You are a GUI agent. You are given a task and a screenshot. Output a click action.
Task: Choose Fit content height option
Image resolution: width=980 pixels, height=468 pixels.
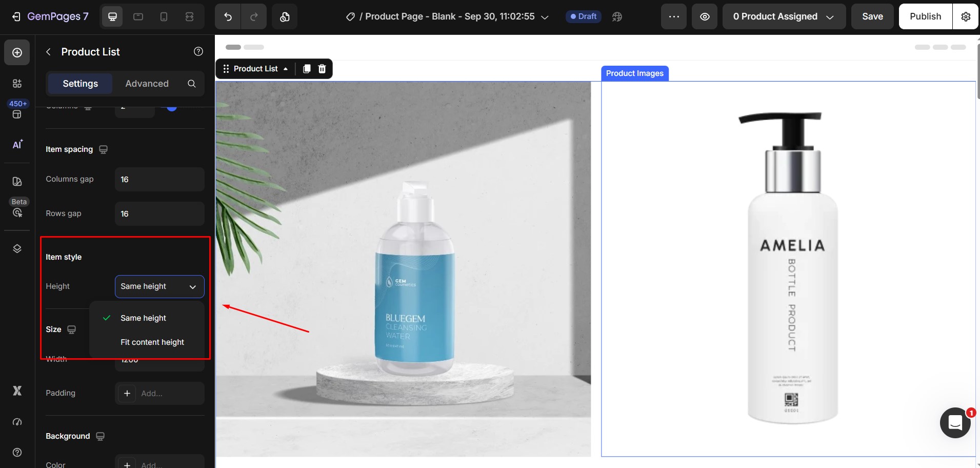tap(147, 342)
